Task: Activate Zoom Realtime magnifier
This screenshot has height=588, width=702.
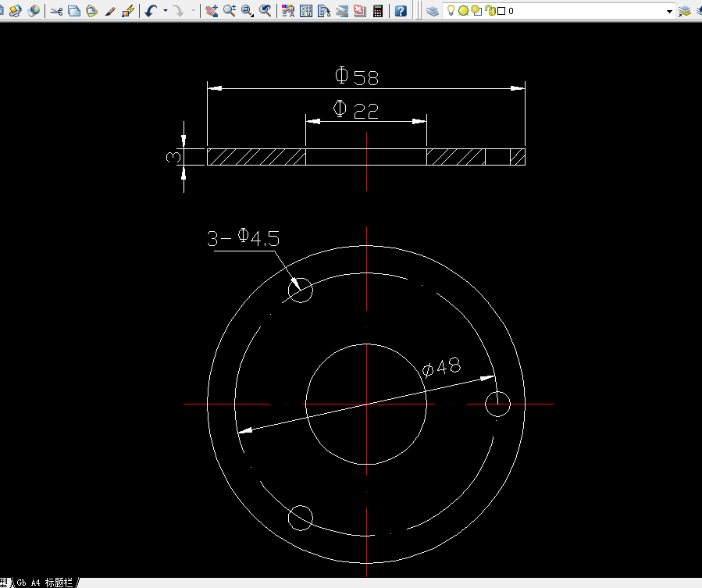Action: coord(230,11)
